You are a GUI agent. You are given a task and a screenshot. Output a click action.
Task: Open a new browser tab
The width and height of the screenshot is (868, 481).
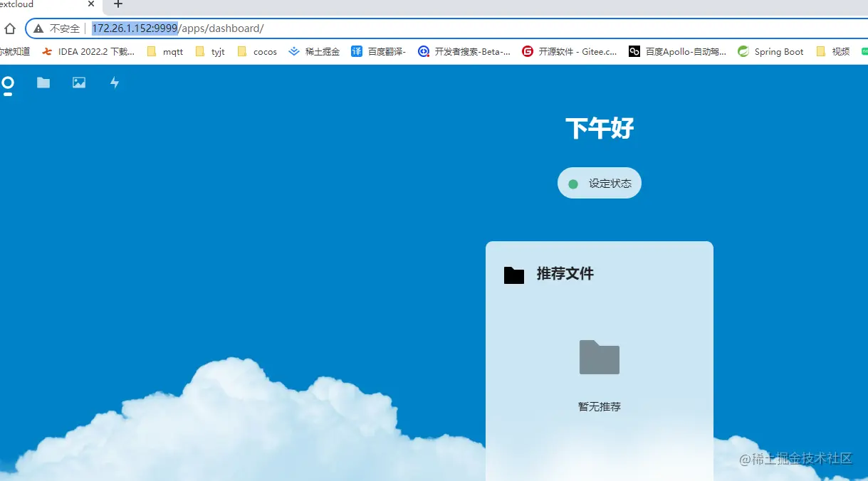[x=118, y=4]
